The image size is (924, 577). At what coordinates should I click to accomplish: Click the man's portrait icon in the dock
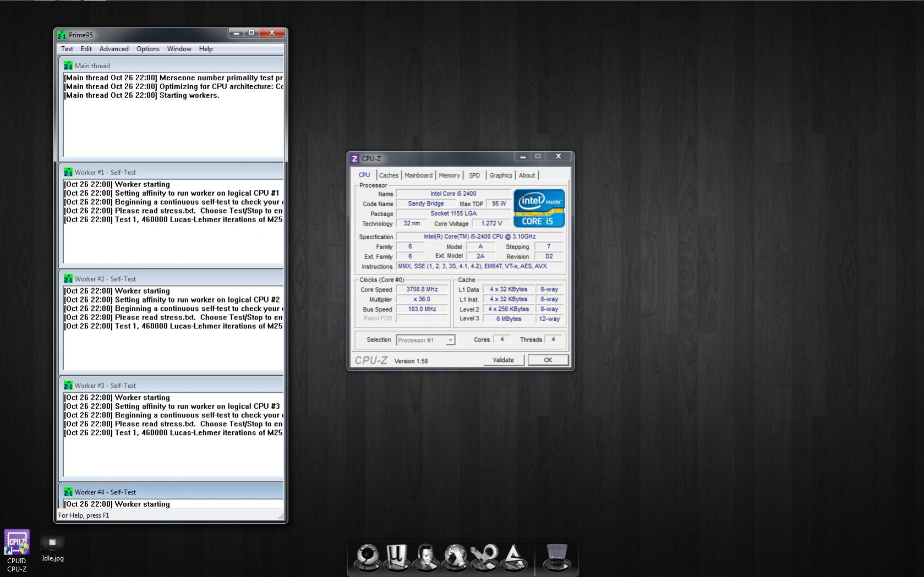pyautogui.click(x=425, y=557)
